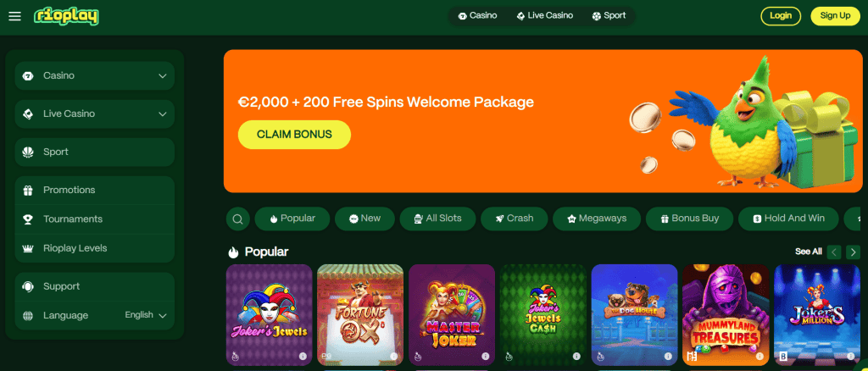Open the game search magnifier icon
Image resolution: width=868 pixels, height=371 pixels.
237,219
